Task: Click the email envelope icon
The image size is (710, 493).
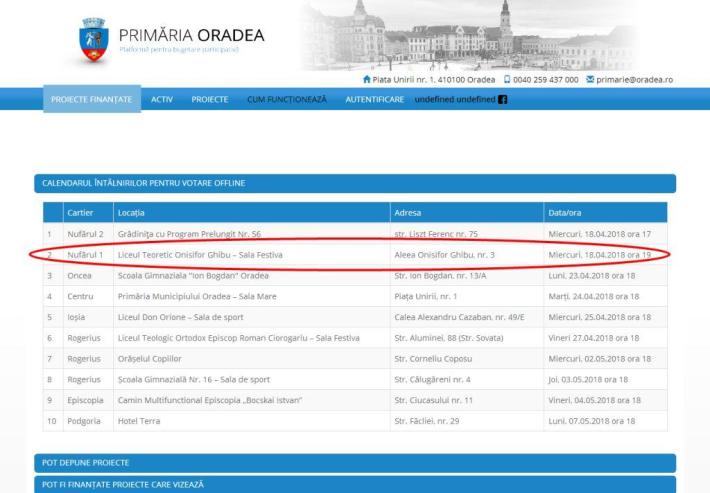Action: [590, 79]
